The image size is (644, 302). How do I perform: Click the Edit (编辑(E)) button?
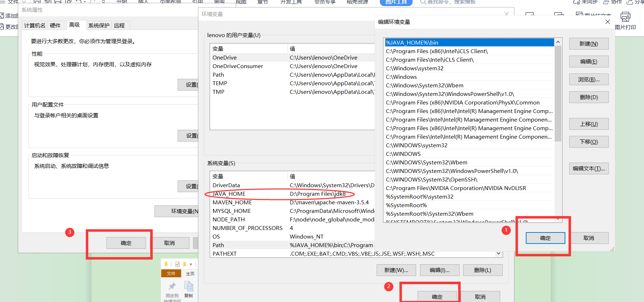click(588, 61)
